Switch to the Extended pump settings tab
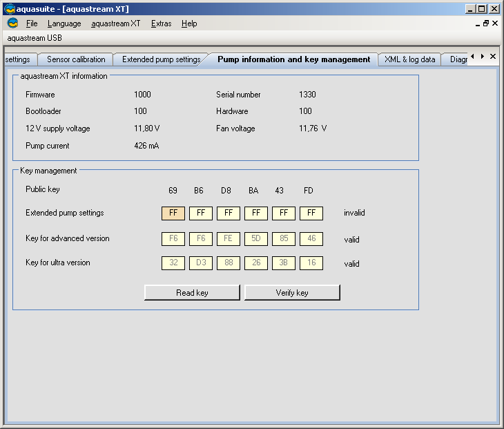504x429 pixels. click(161, 59)
